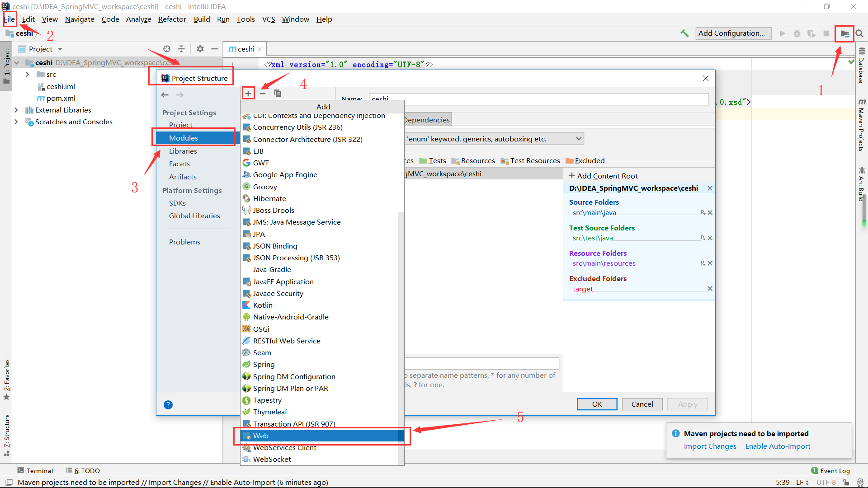The height and width of the screenshot is (488, 868).
Task: Click the OK button
Action: point(597,404)
